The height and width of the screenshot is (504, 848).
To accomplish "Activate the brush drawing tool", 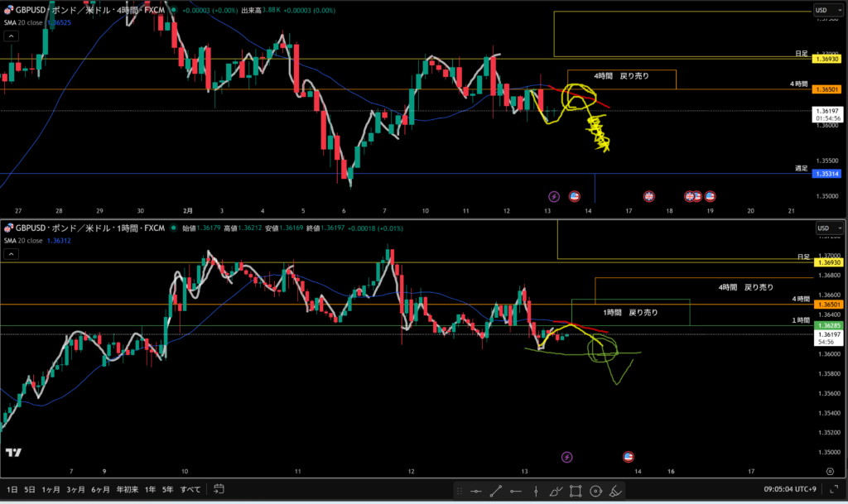I will pyautogui.click(x=556, y=491).
